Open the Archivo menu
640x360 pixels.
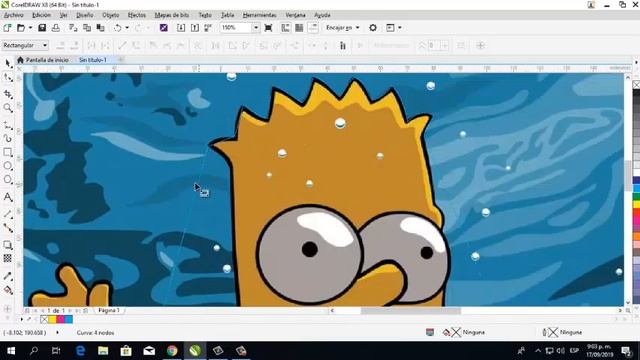pos(13,15)
